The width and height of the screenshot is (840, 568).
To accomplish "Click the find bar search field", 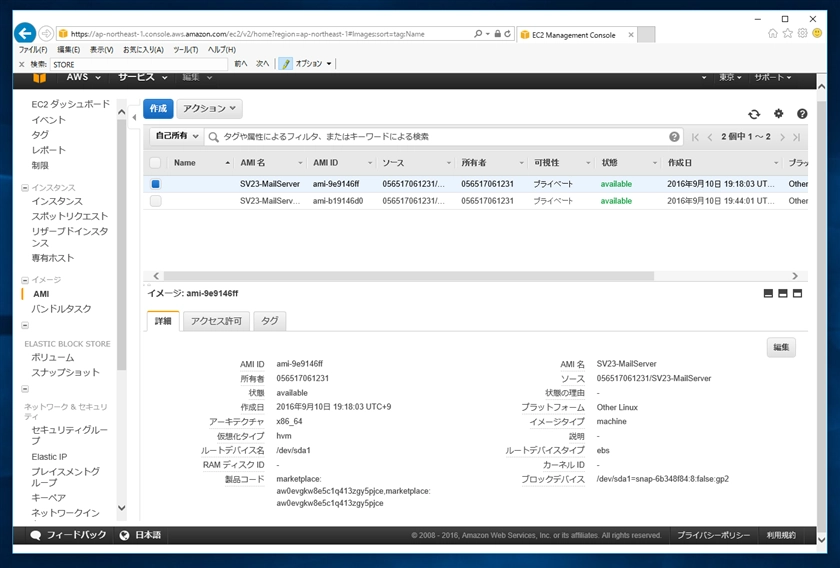I will point(139,64).
